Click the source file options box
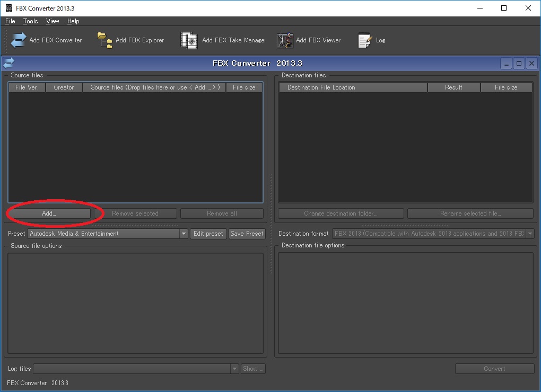This screenshot has height=392, width=541. point(136,304)
